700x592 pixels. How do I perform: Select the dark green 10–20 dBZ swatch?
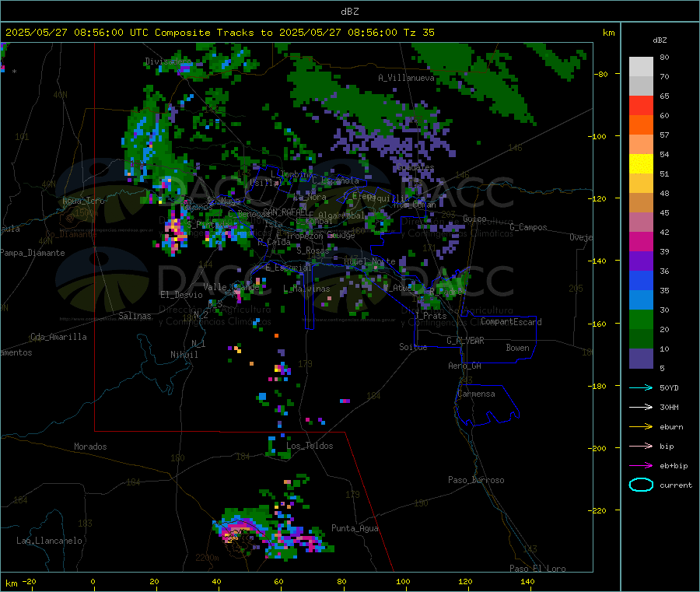point(641,339)
